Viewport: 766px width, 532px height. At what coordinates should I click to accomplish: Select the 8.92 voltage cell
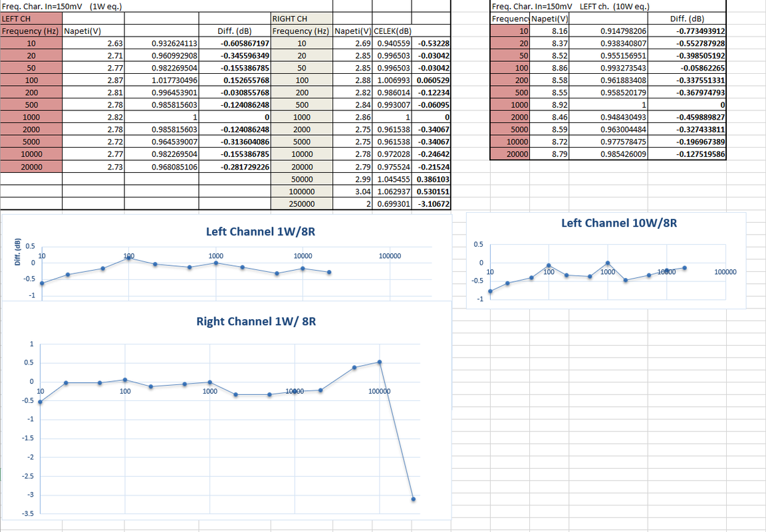[550, 104]
